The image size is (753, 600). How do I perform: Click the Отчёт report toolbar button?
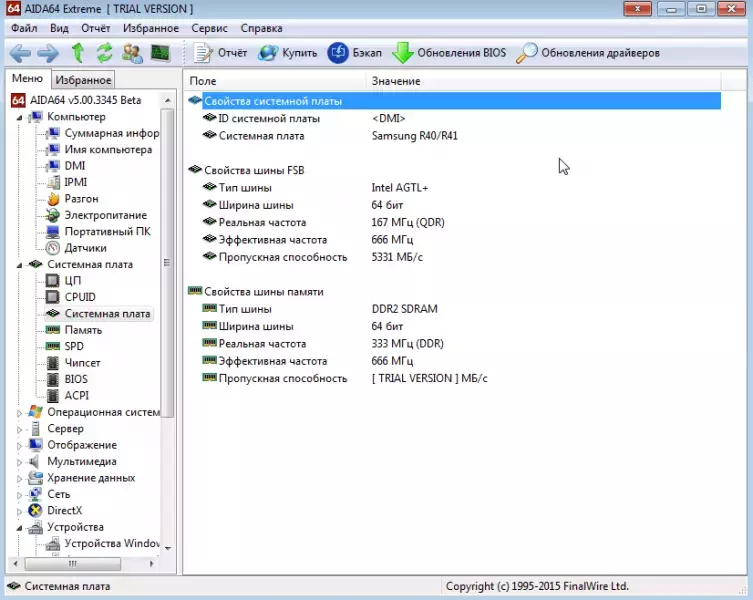click(220, 53)
